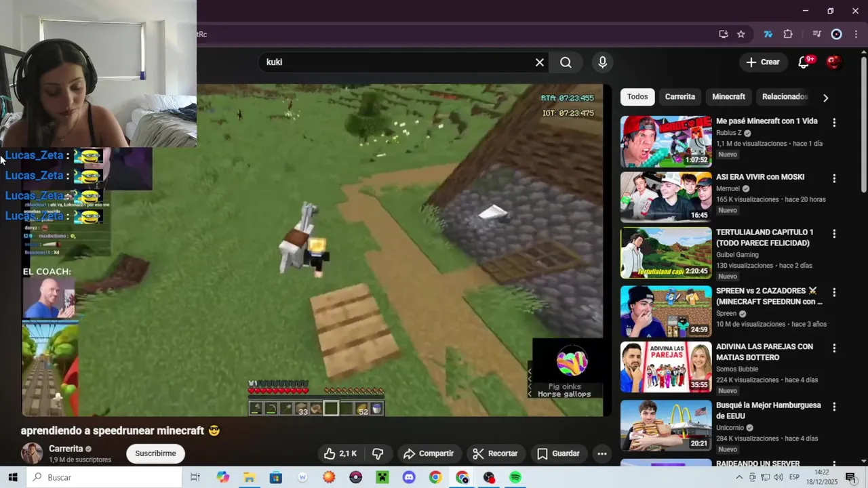Click the install app icon in address bar
Screen dimensions: 868x488
point(724,34)
